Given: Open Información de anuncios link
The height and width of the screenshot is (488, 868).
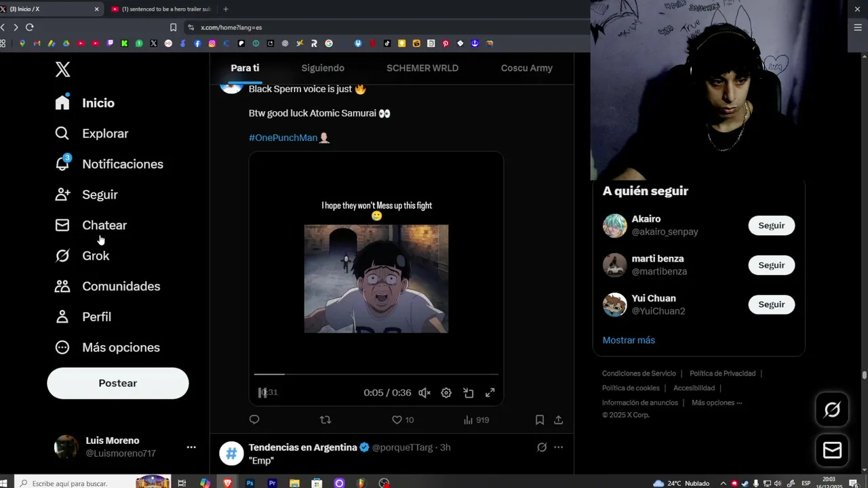Looking at the screenshot, I should [x=640, y=403].
